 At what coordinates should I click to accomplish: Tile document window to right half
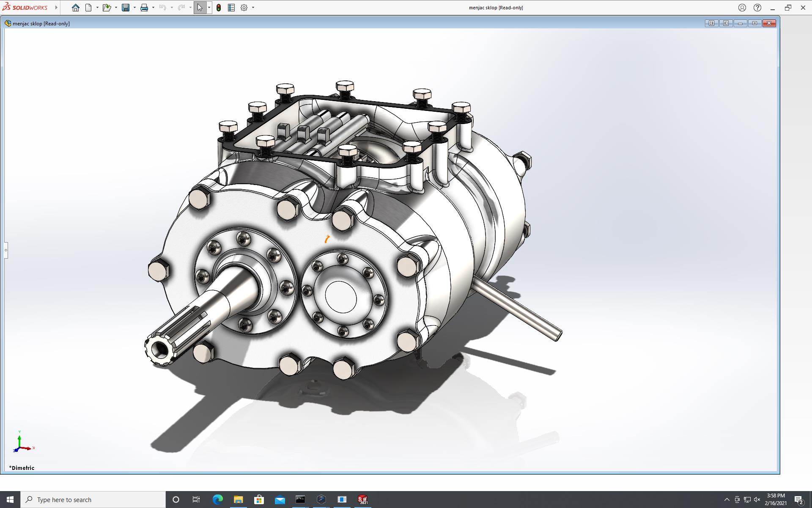(x=726, y=23)
